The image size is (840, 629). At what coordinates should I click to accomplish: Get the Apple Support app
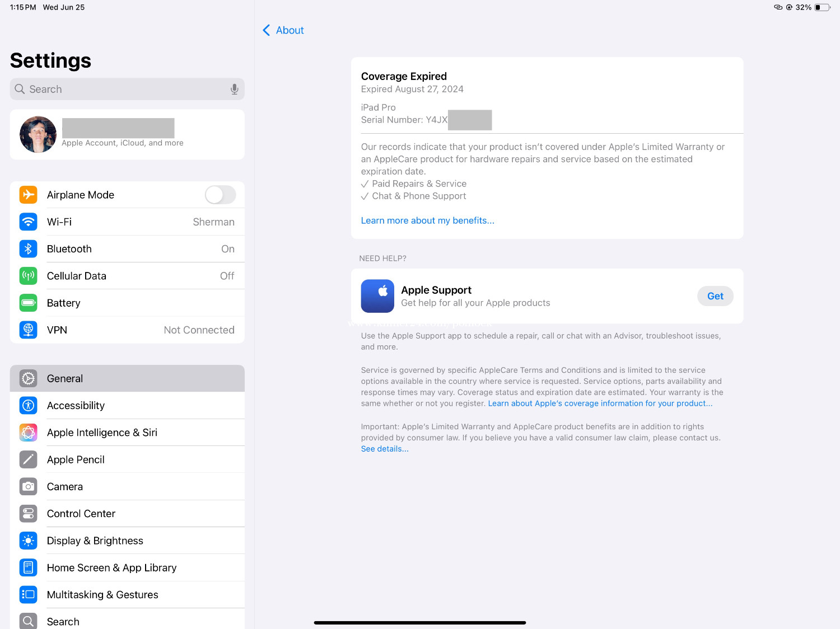(x=715, y=296)
